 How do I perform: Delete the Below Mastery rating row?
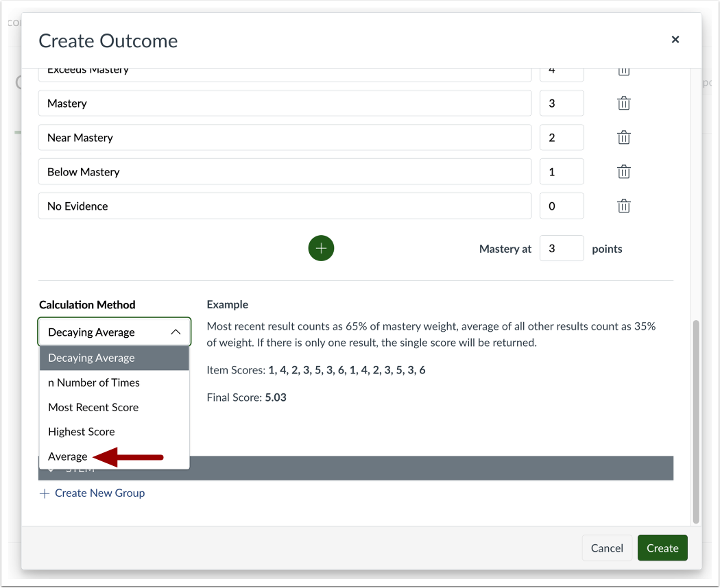coord(623,172)
